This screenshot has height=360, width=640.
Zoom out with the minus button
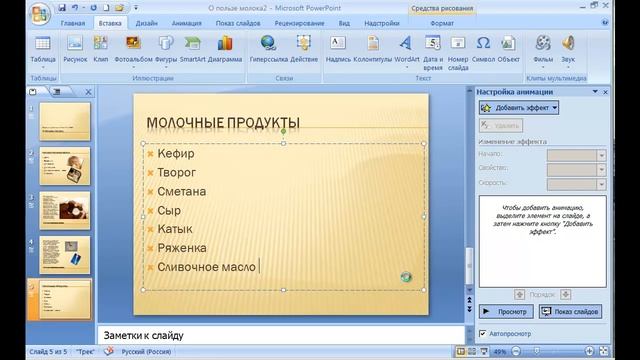tap(516, 351)
